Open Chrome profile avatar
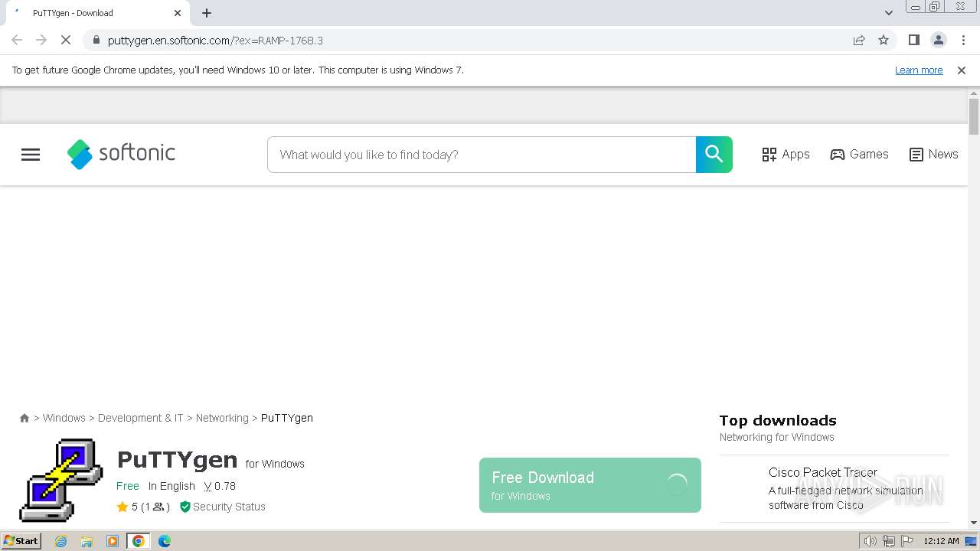The image size is (980, 551). (938, 40)
